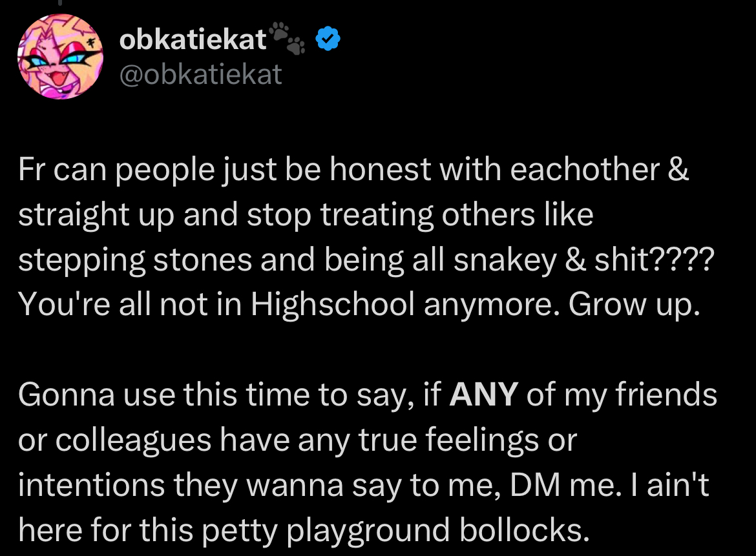
Task: Click the word 'friends' in the second paragraph
Action: click(x=666, y=394)
